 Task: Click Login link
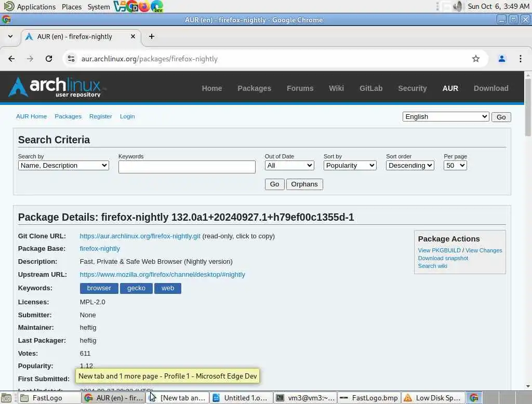click(x=127, y=116)
